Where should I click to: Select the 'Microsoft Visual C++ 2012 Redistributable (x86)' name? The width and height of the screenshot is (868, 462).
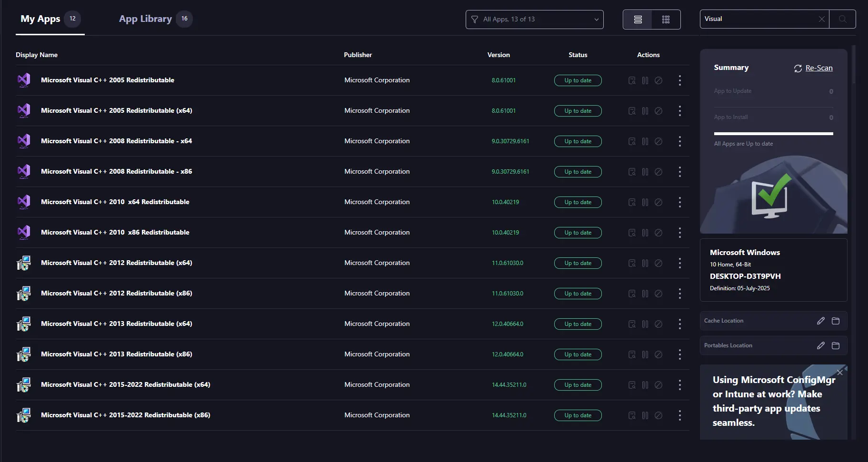117,293
